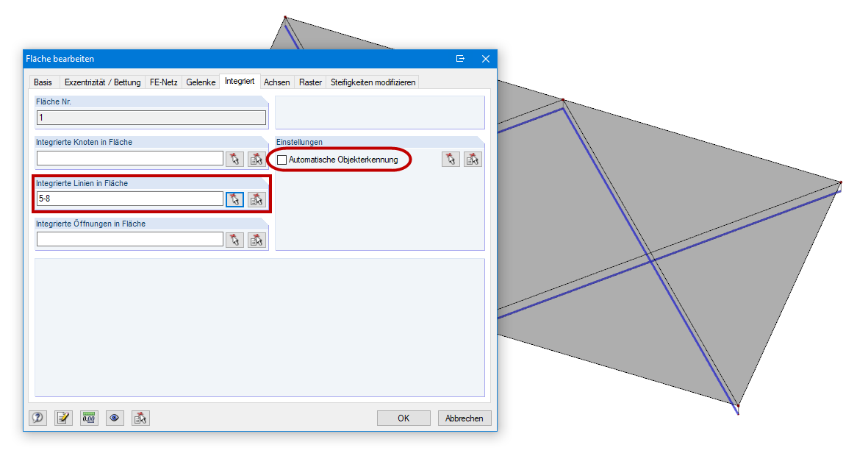
Task: Confirm dialog with OK button
Action: [403, 418]
